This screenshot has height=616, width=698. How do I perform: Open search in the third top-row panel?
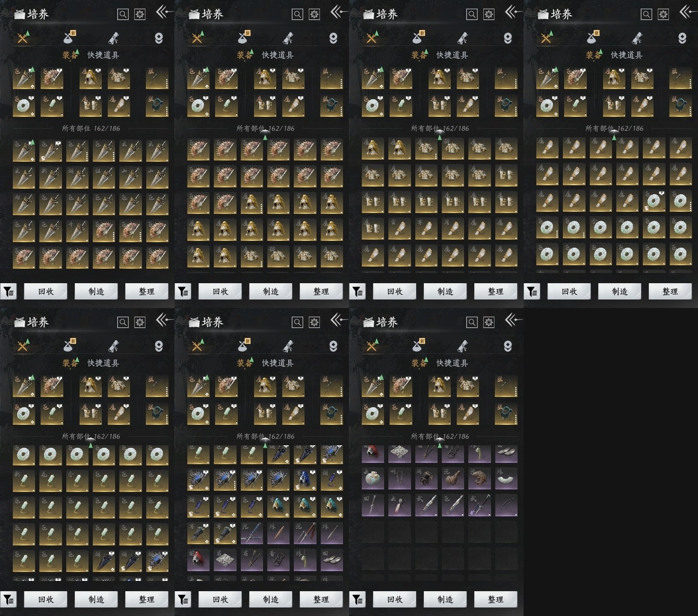coord(472,15)
